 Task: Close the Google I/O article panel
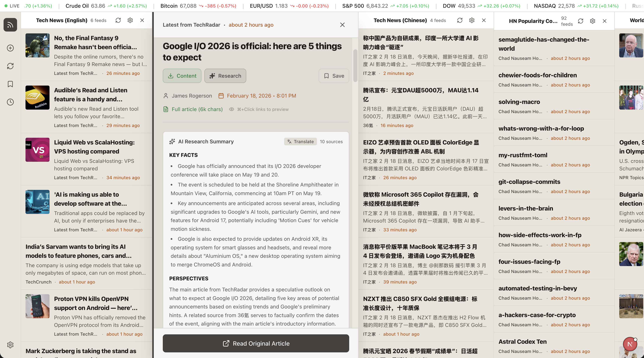pos(342,25)
